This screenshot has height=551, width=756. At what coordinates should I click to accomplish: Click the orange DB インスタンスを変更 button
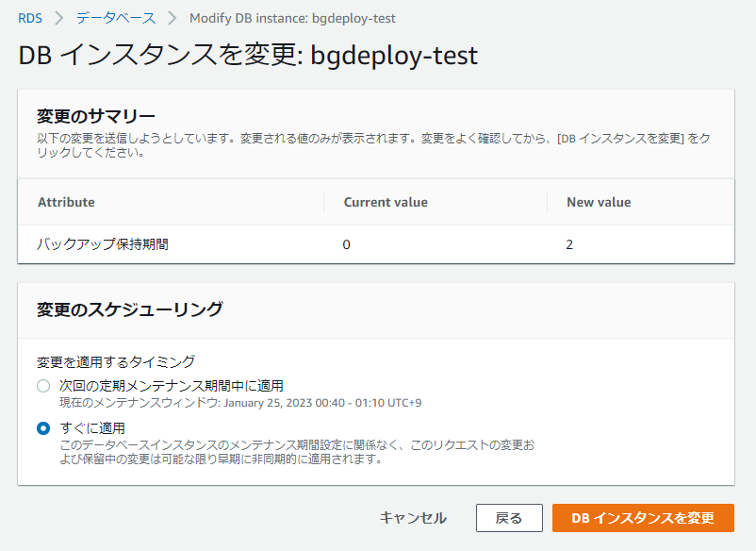(x=643, y=518)
